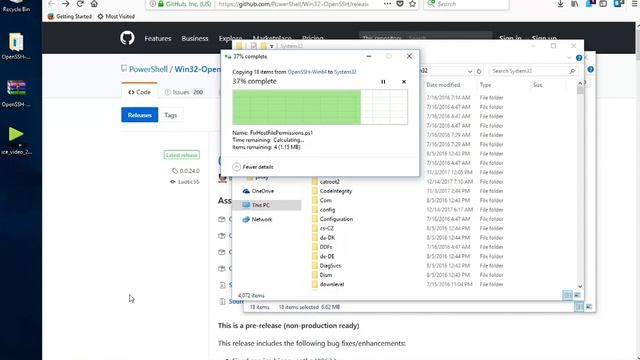Open the OpenSSH-Win64 source link in copy dialog
Viewport: 640px width, 360px height.
[x=307, y=72]
